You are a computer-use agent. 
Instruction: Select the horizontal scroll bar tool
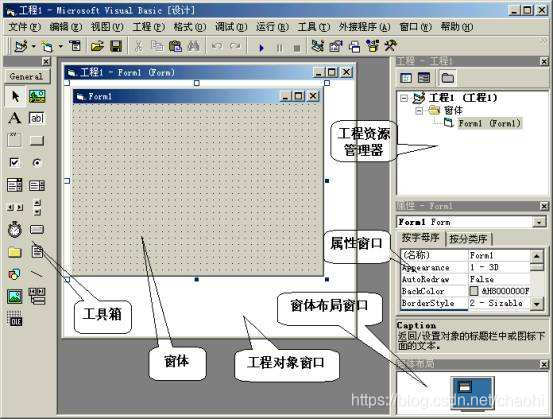(x=15, y=207)
